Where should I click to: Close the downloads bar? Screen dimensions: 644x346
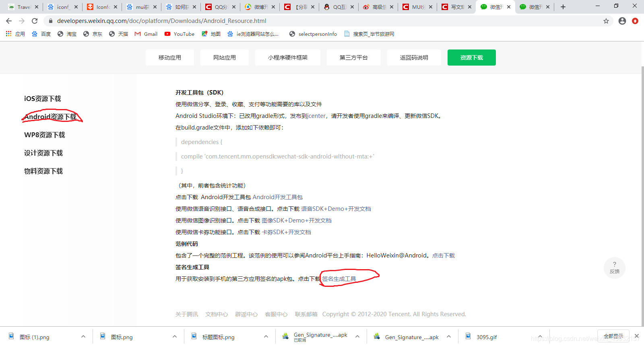point(637,336)
